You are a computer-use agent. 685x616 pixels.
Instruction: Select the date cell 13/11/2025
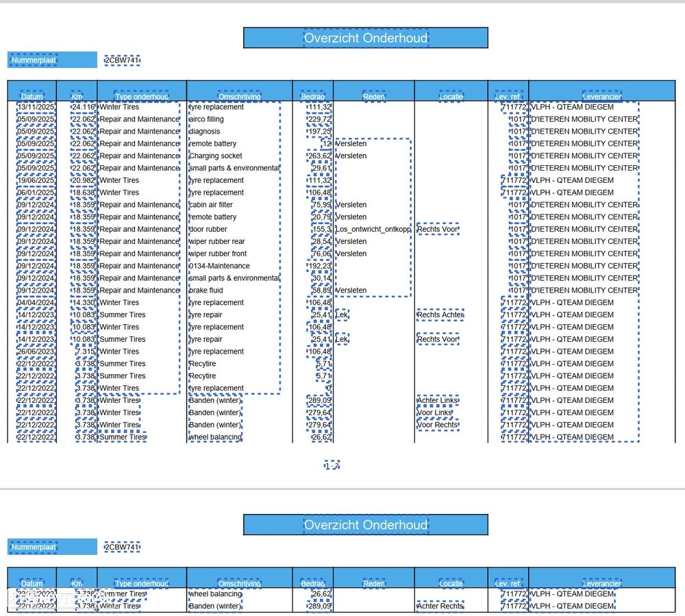tap(36, 107)
